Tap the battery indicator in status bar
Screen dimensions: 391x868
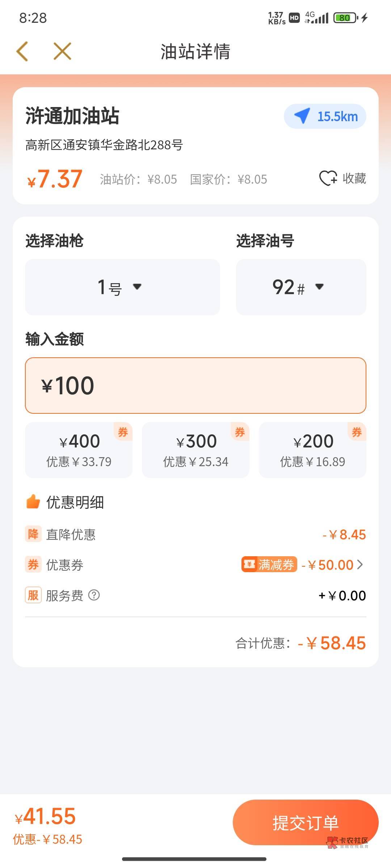[x=346, y=18]
